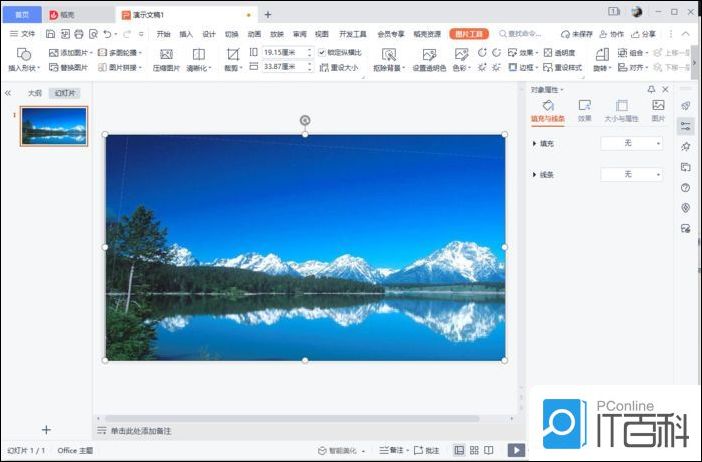Open the 插入 ribbon tab

186,34
